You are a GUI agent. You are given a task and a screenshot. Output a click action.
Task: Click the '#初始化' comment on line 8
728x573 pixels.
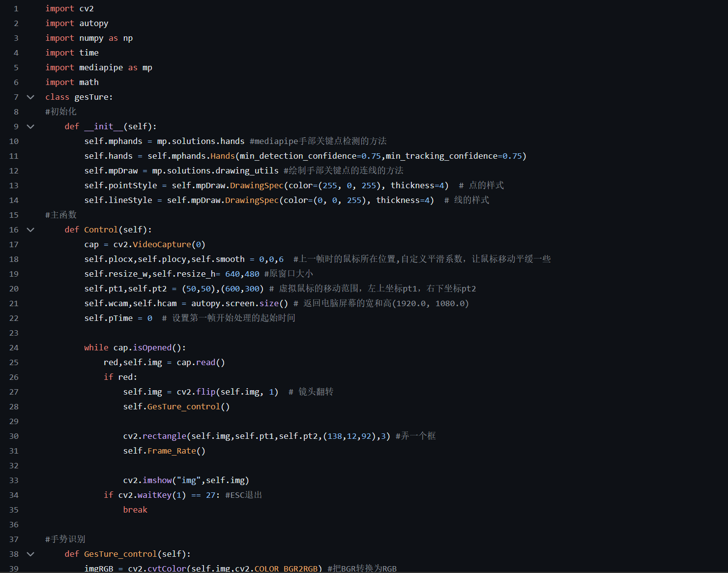point(61,112)
